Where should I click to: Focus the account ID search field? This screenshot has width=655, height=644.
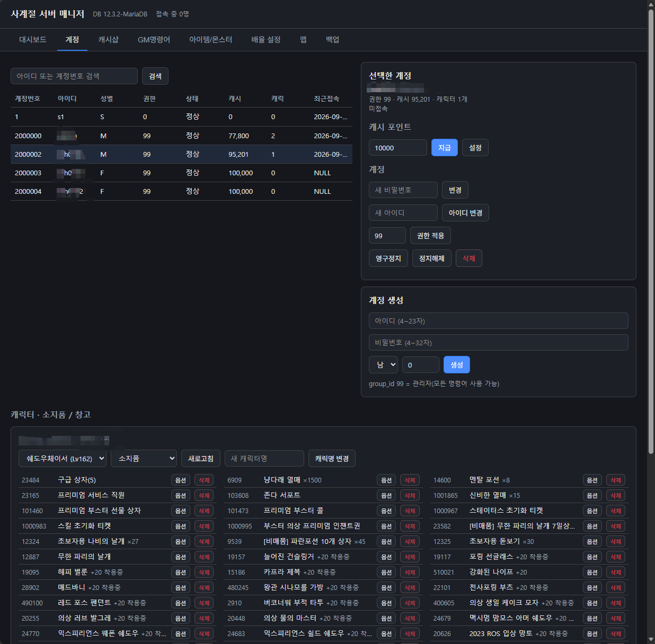74,76
